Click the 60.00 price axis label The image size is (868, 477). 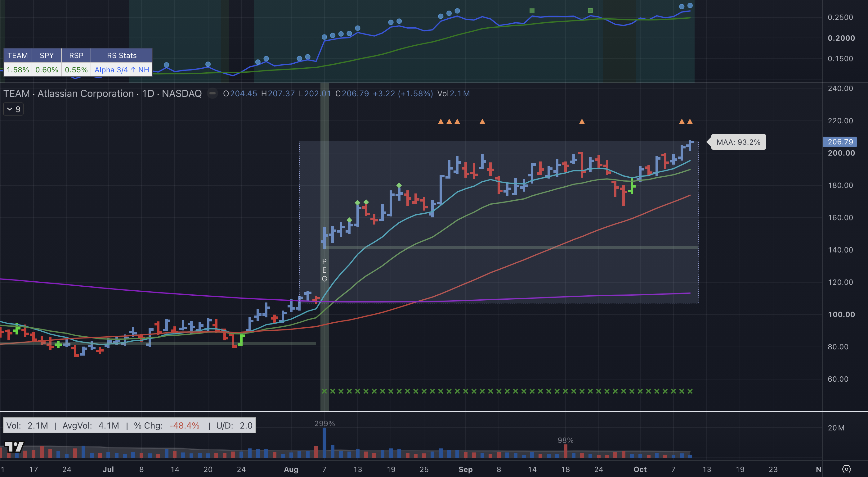pos(838,379)
